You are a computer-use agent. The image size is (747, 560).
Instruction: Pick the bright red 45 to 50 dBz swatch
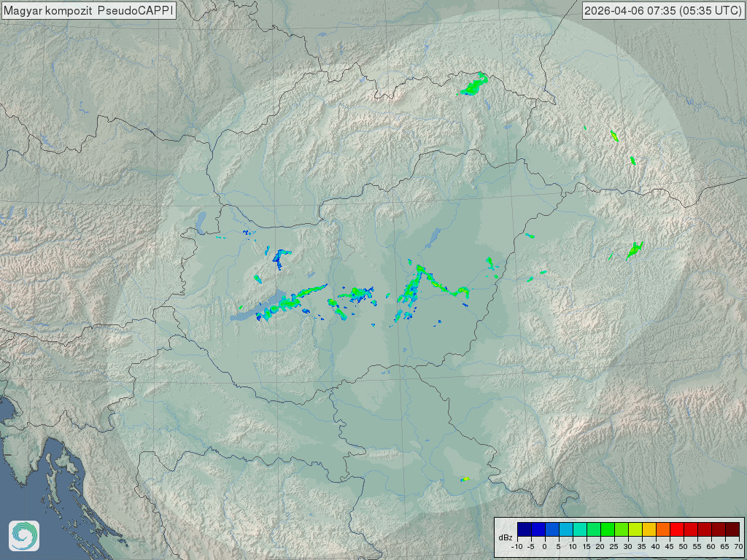(676, 529)
